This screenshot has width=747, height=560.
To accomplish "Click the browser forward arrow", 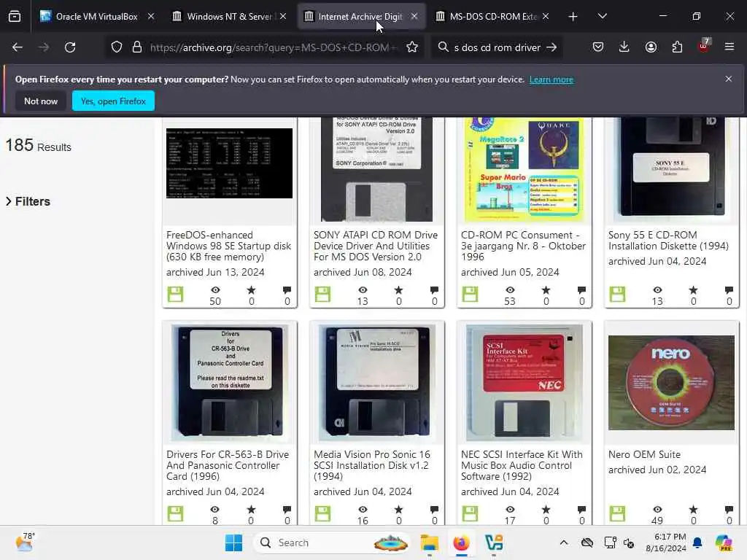I will click(x=43, y=47).
